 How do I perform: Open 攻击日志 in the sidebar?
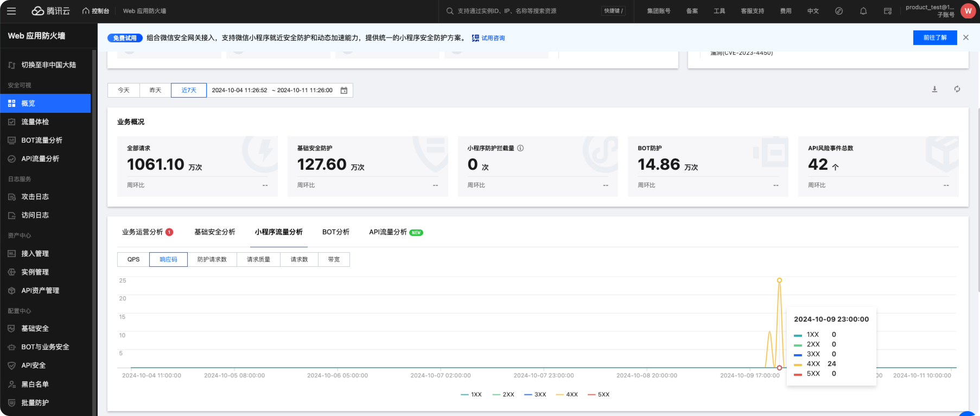click(x=46, y=196)
